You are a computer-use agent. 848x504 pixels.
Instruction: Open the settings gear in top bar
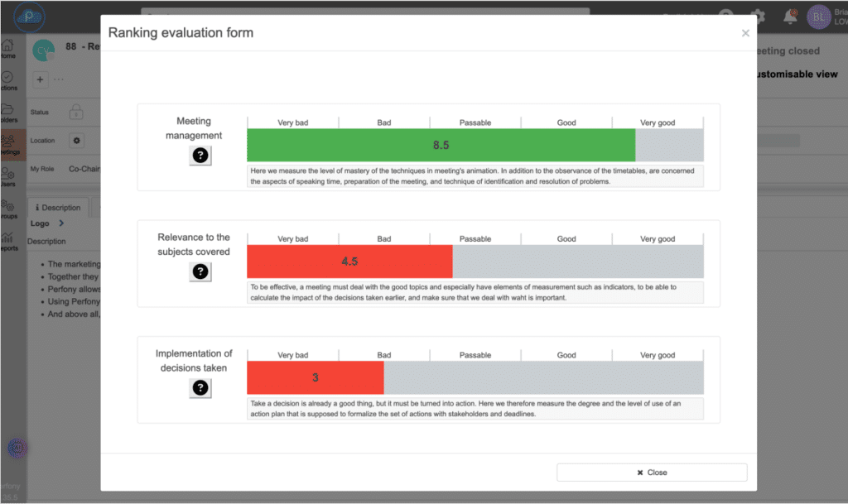pyautogui.click(x=757, y=16)
